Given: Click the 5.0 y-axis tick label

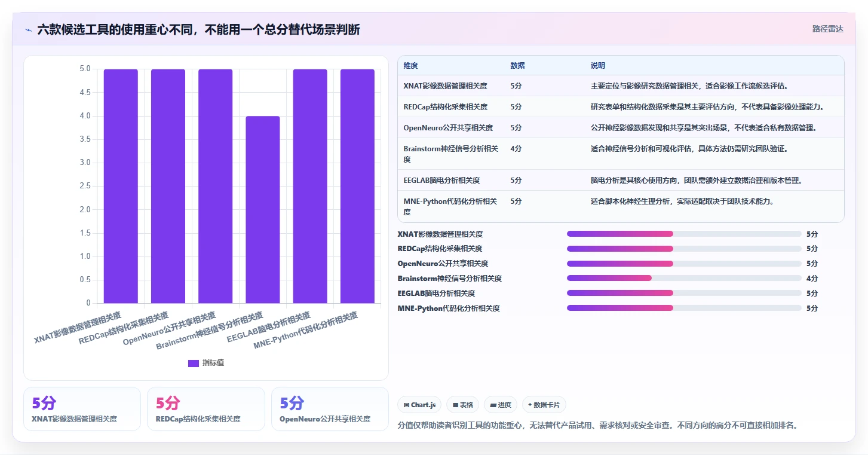Looking at the screenshot, I should 85,69.
